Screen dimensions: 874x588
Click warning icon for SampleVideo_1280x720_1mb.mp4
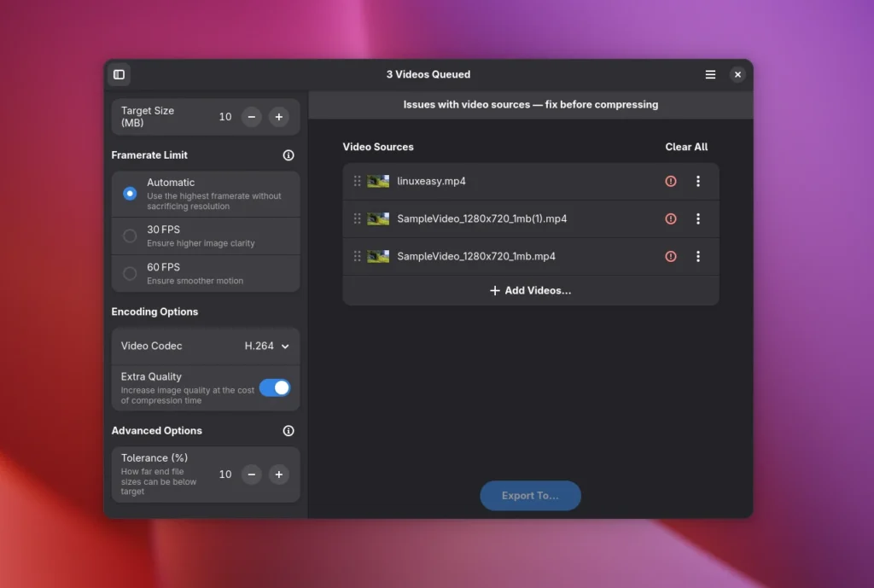coord(671,256)
